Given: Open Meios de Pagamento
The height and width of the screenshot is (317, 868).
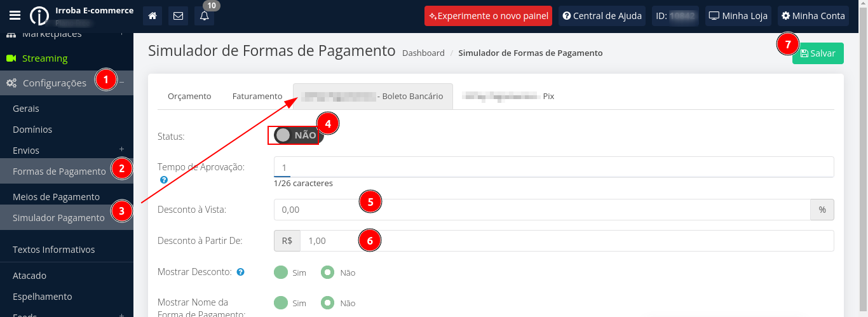Looking at the screenshot, I should click(x=56, y=197).
